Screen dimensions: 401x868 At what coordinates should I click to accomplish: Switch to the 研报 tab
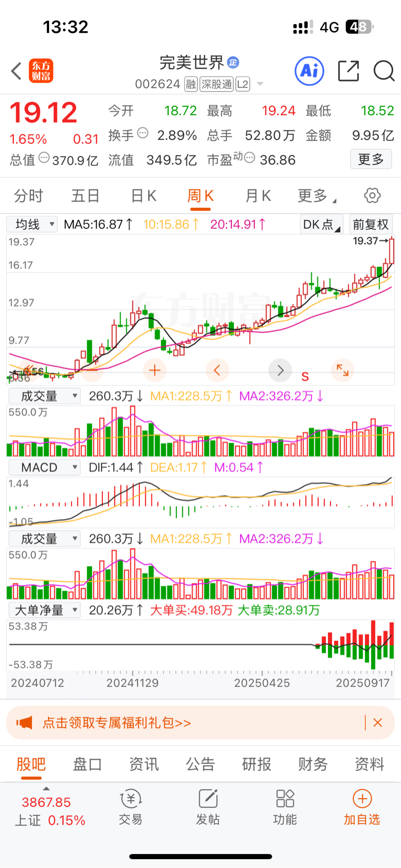coord(257,764)
